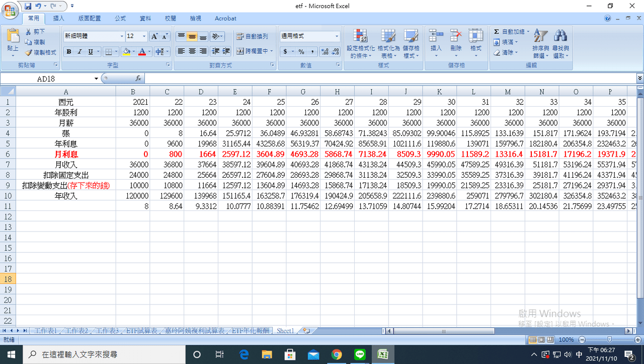Open the number format dropdown (通用格式)

click(x=337, y=36)
